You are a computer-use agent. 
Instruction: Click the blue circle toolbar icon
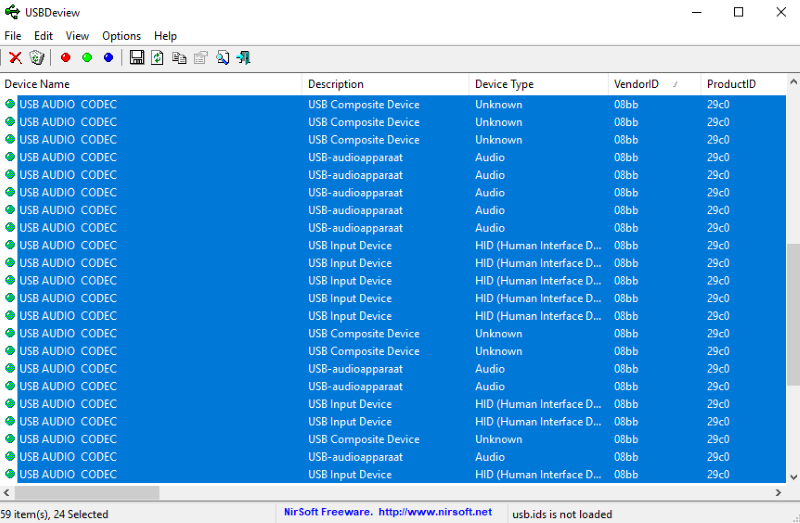pos(108,58)
